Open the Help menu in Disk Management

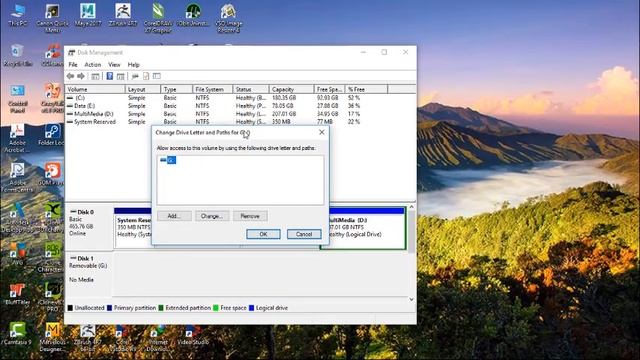pyautogui.click(x=133, y=64)
